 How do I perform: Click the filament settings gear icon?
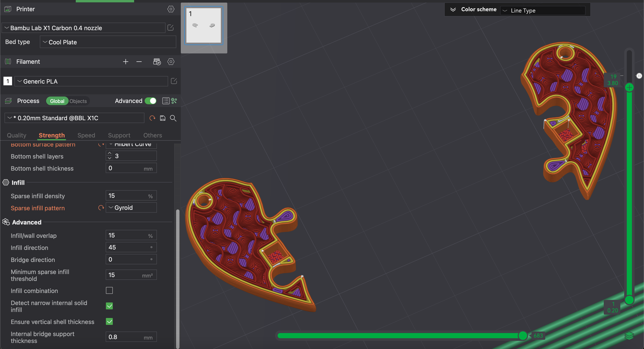click(x=171, y=61)
